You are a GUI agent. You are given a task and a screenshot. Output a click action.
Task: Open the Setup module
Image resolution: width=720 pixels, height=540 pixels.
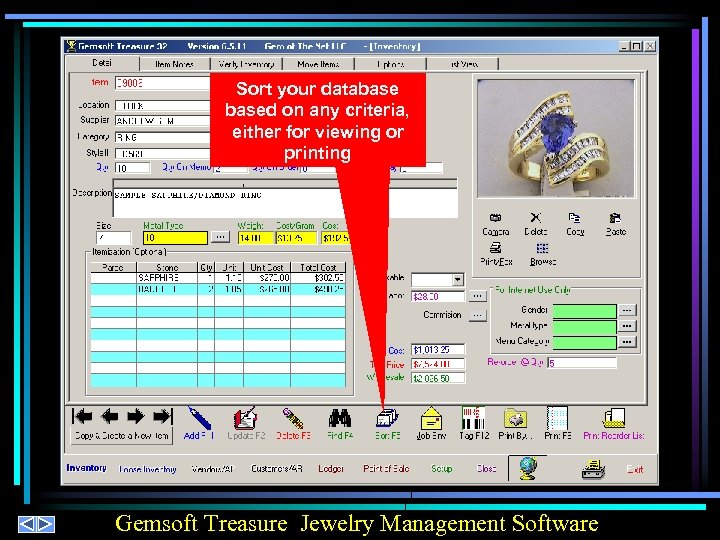pos(441,469)
